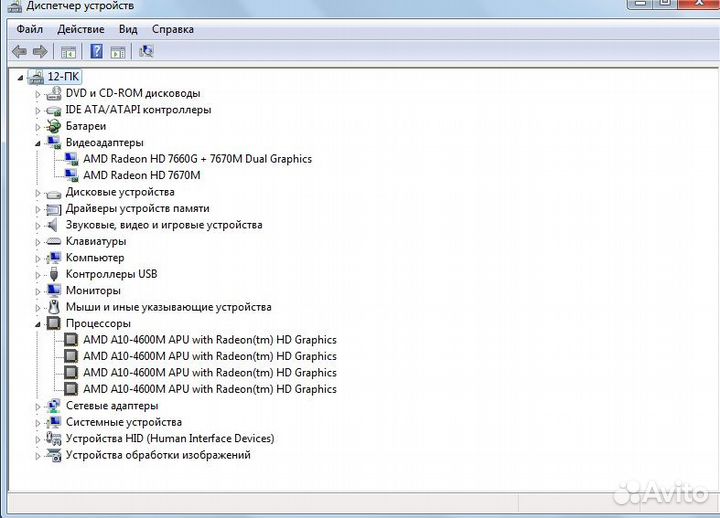Click the Контроллеры USB plug icon

coord(54,274)
